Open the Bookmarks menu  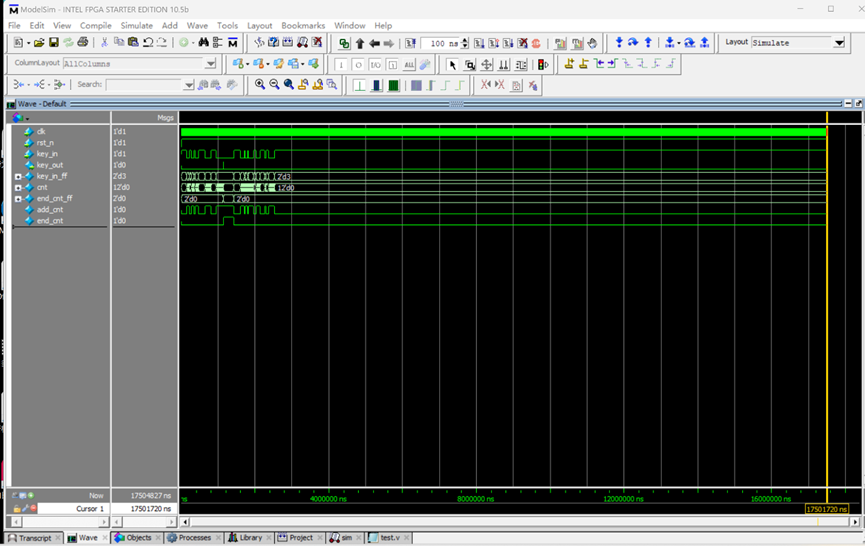coord(303,25)
